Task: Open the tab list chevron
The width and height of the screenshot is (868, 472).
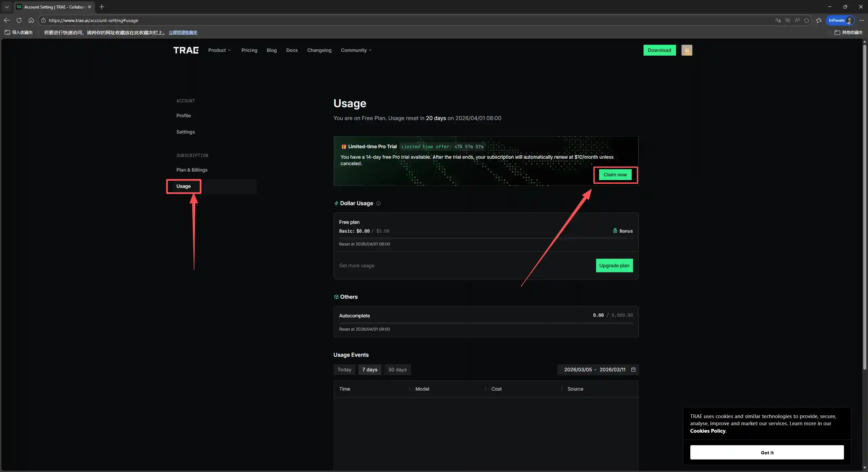Action: tap(6, 7)
